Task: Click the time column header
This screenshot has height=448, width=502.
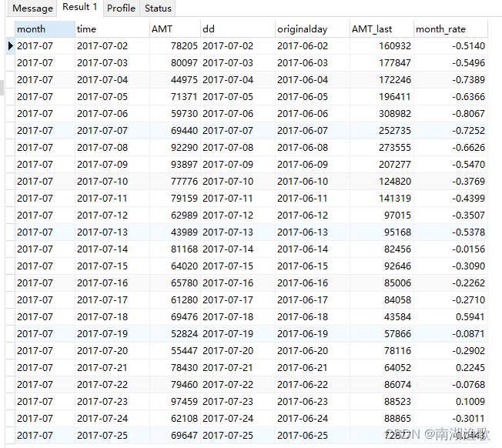Action: [x=112, y=29]
